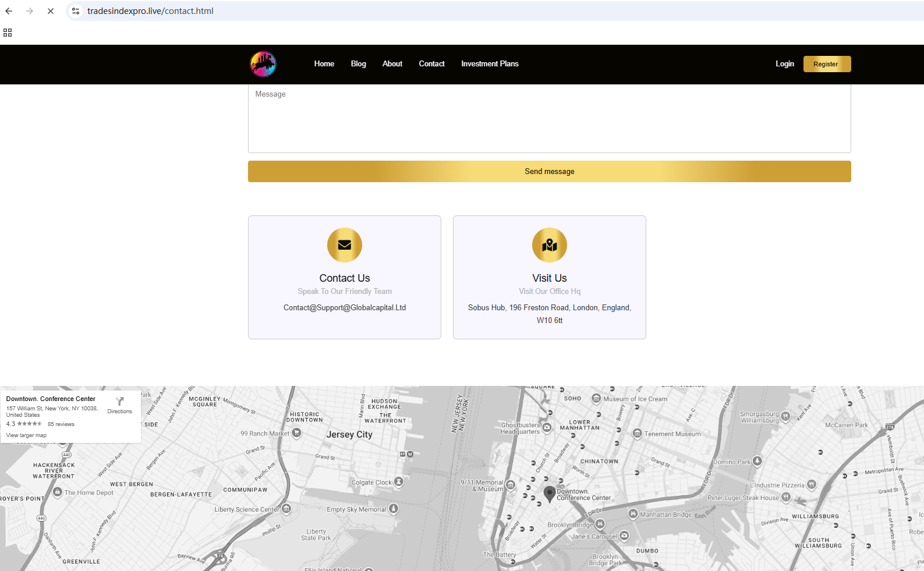The width and height of the screenshot is (924, 571).
Task: Click the Visit Us heading
Action: click(x=550, y=278)
